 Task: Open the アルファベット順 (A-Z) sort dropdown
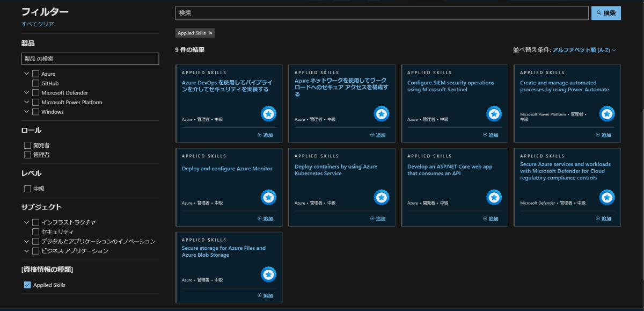coord(584,49)
